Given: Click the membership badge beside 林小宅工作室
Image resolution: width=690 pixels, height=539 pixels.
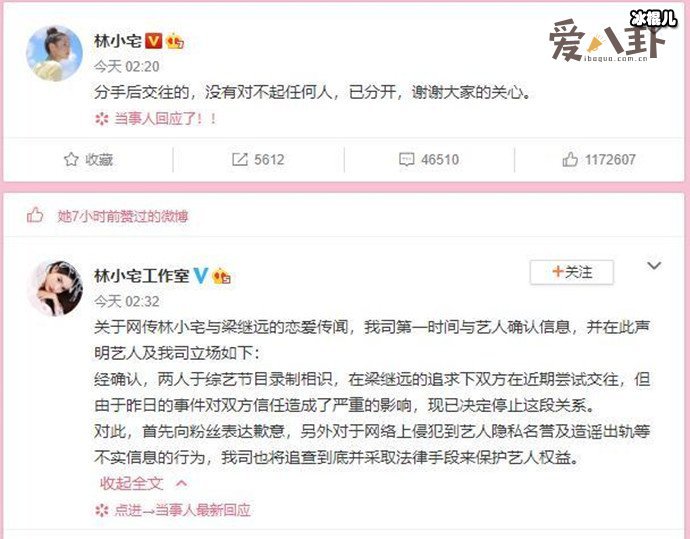Looking at the screenshot, I should tap(221, 276).
